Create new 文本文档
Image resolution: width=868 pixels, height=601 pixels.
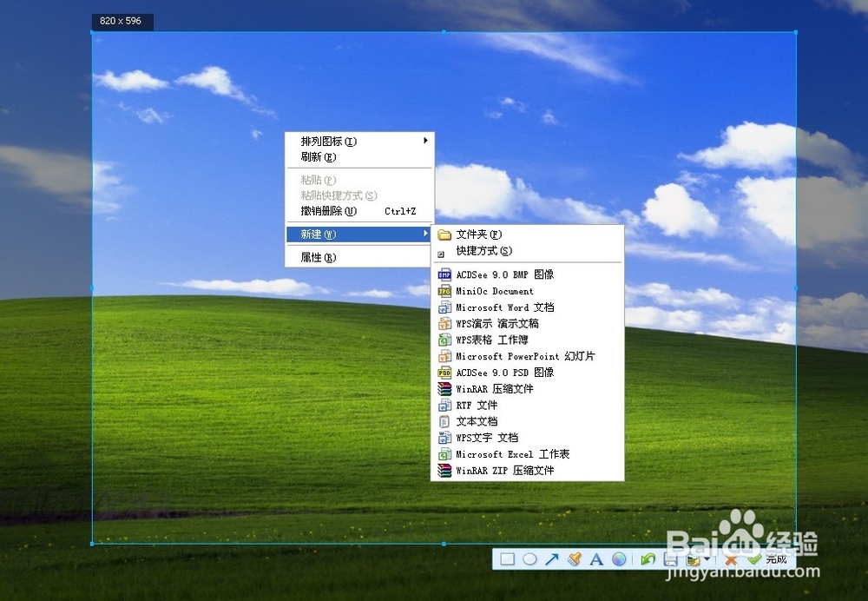(x=527, y=421)
